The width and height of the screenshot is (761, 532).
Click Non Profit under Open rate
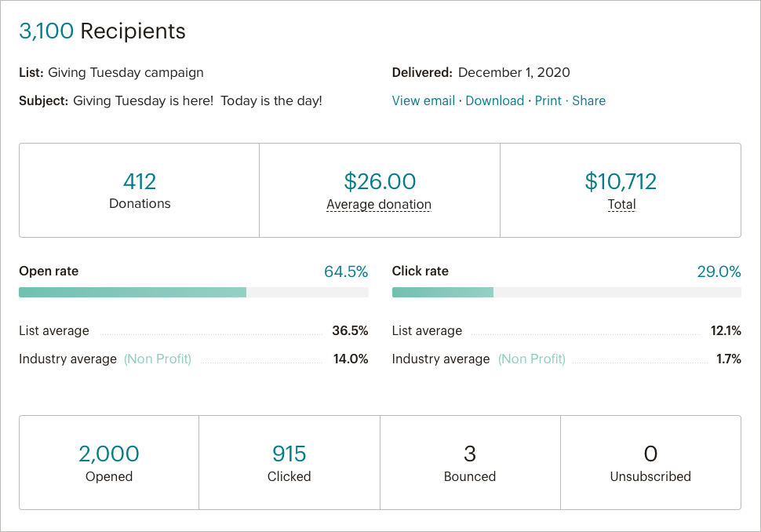(x=158, y=359)
